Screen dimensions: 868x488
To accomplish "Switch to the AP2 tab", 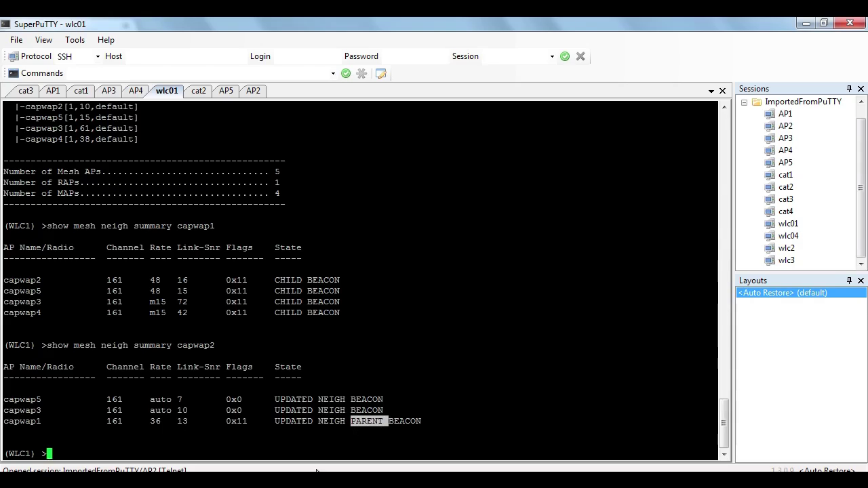I will click(252, 91).
